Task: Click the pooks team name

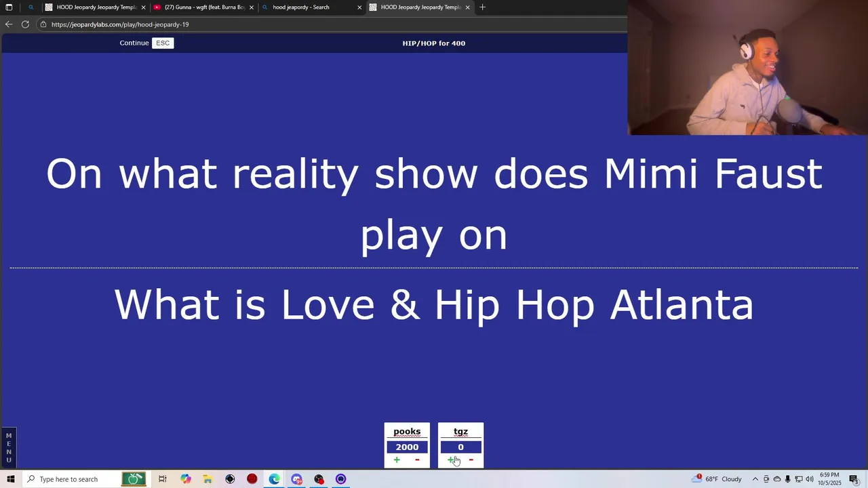Action: (x=407, y=432)
